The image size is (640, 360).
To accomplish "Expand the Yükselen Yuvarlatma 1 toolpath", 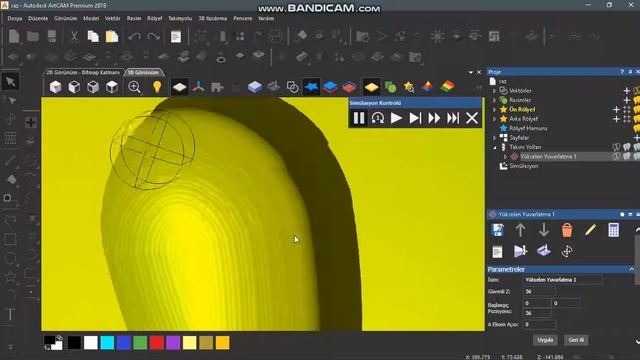I will [x=505, y=156].
